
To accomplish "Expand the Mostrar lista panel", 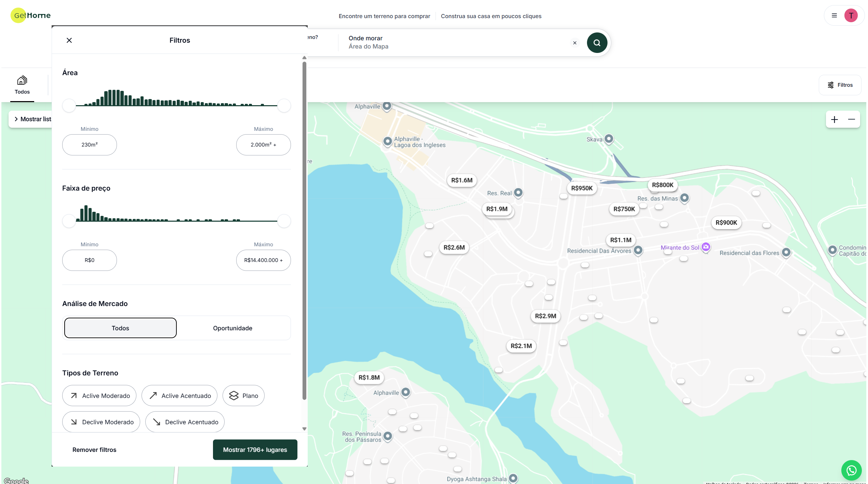I will click(x=32, y=119).
